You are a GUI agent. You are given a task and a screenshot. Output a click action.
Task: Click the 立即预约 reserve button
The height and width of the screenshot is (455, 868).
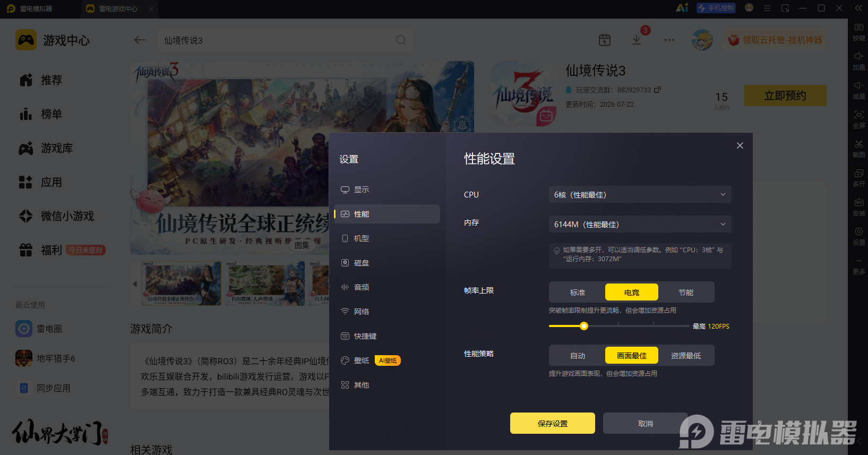click(x=785, y=96)
